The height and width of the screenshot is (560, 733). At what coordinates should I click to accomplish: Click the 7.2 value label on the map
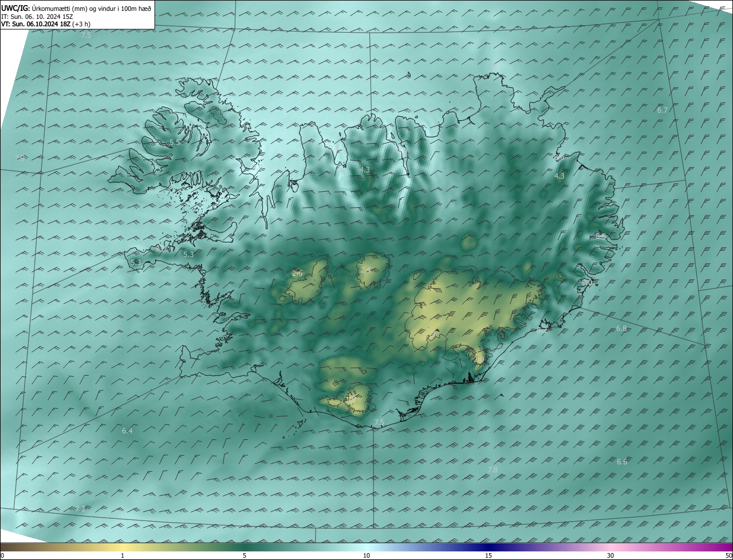click(80, 508)
